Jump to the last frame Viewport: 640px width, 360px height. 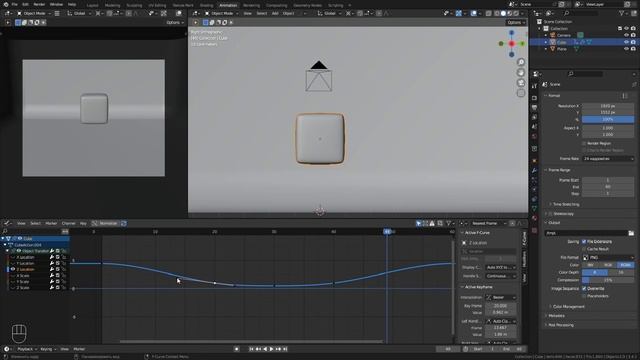pyautogui.click(x=285, y=349)
